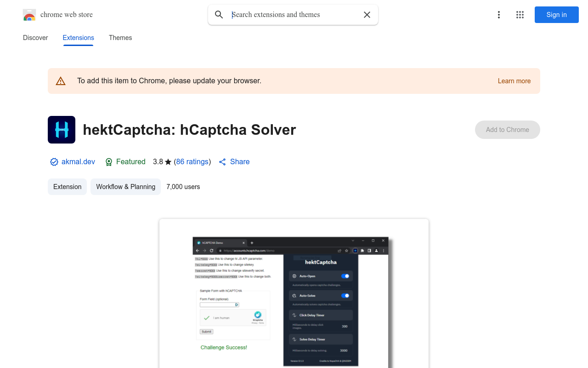Click the hektCaptcha extension logo
The width and height of the screenshot is (588, 368).
[61, 129]
